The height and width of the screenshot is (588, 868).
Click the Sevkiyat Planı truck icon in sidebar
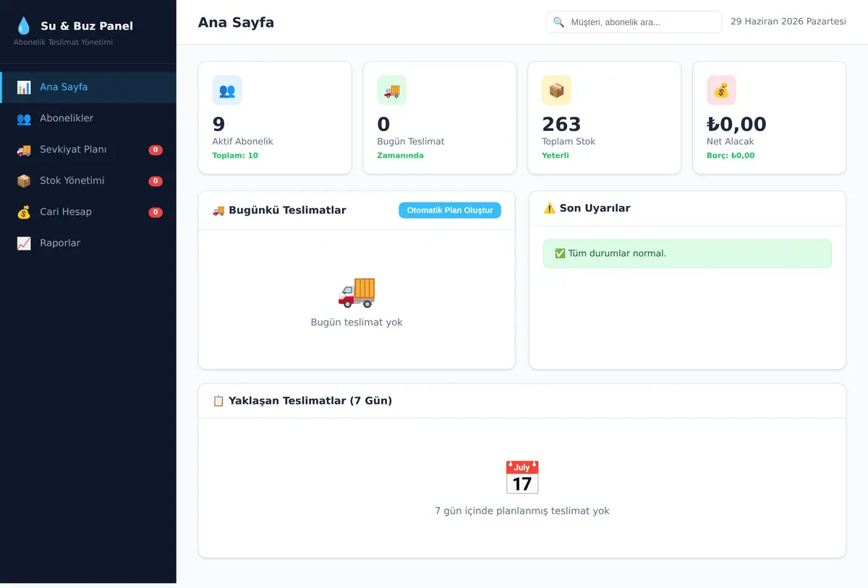[24, 150]
